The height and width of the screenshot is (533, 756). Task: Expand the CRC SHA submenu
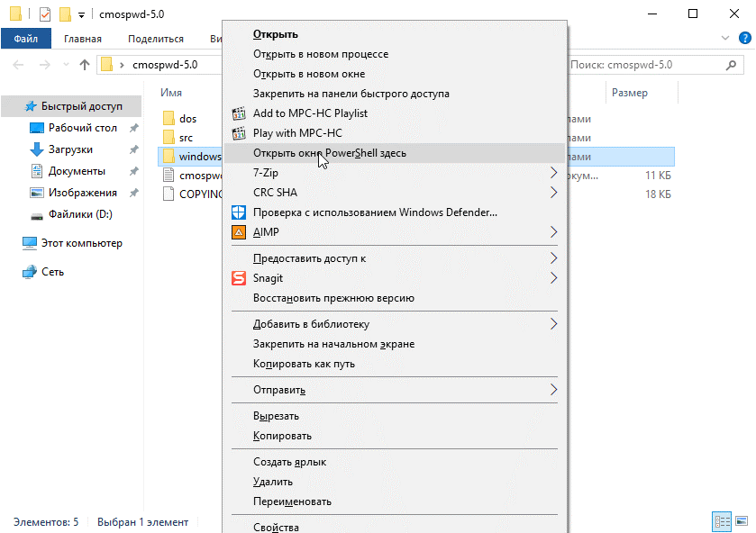coord(553,193)
